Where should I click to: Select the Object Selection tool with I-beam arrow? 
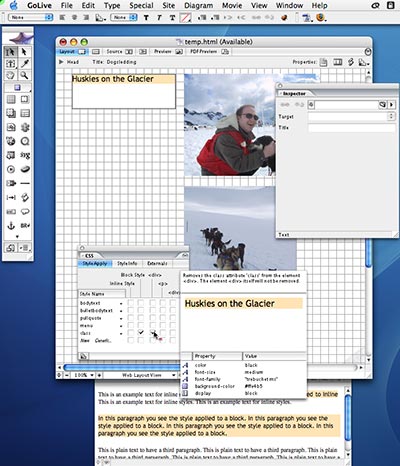[11, 52]
